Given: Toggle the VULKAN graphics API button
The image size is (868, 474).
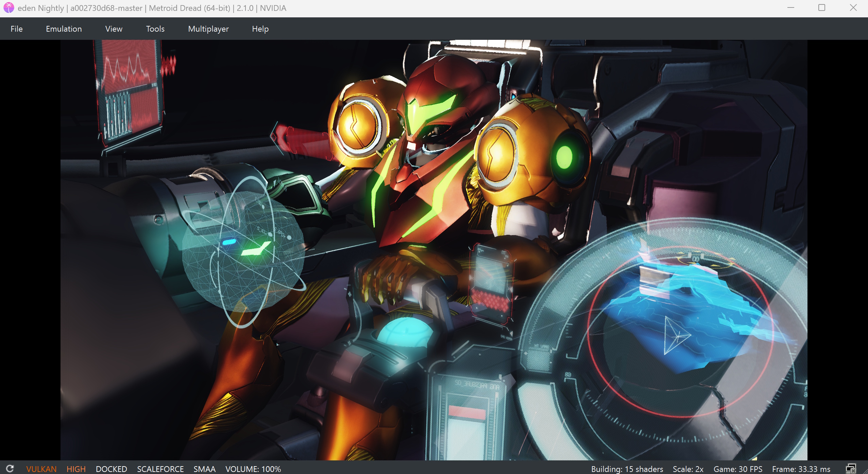Looking at the screenshot, I should 41,469.
